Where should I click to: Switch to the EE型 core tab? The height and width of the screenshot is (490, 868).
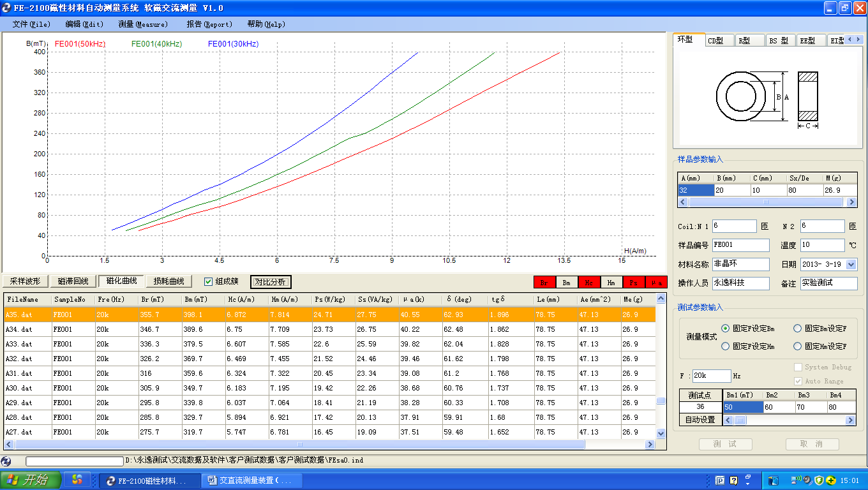coord(811,41)
